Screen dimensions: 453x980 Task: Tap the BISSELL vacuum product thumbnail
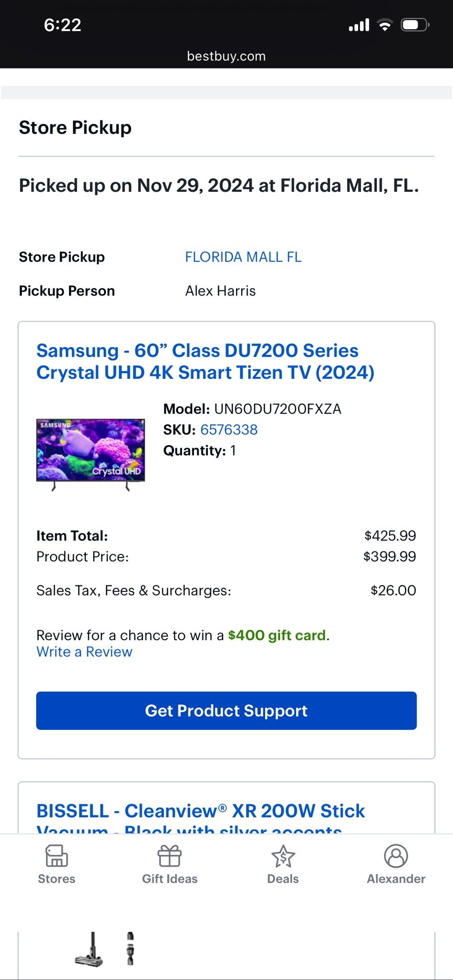coord(89,949)
